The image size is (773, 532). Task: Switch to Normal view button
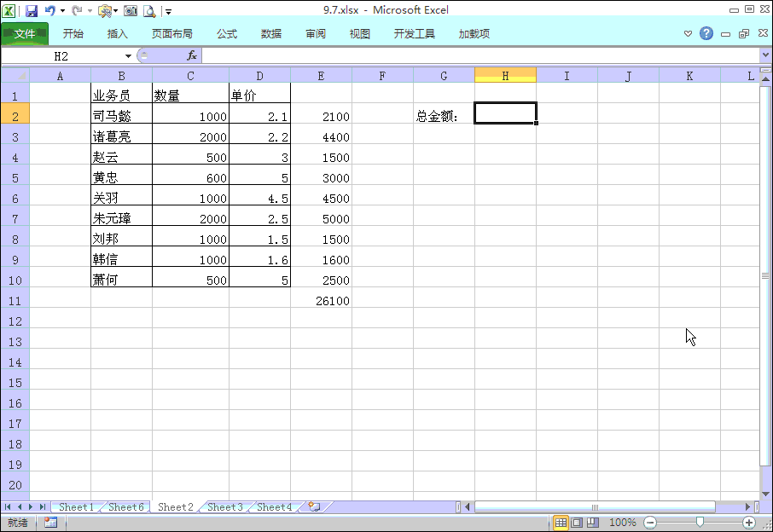(561, 523)
